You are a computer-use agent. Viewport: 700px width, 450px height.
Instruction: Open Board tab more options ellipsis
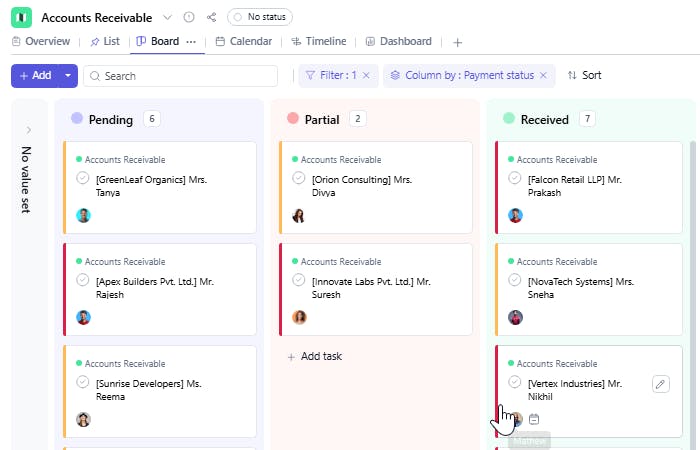(191, 41)
